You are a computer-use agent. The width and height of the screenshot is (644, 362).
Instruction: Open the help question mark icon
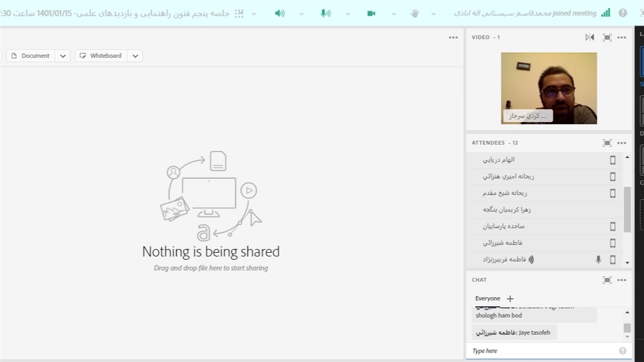(623, 14)
